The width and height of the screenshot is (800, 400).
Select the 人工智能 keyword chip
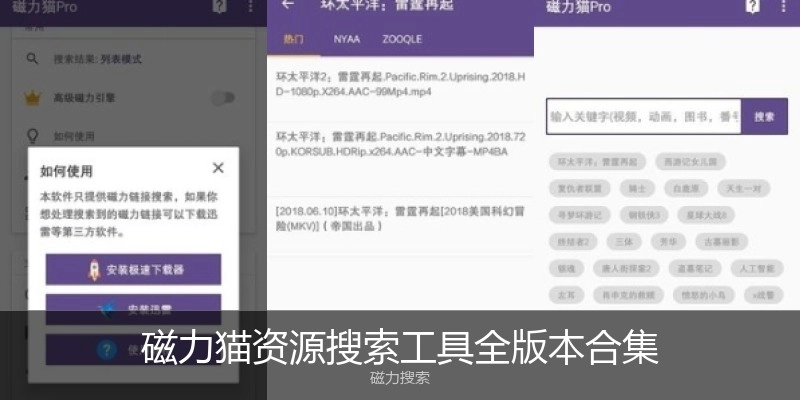point(757,268)
